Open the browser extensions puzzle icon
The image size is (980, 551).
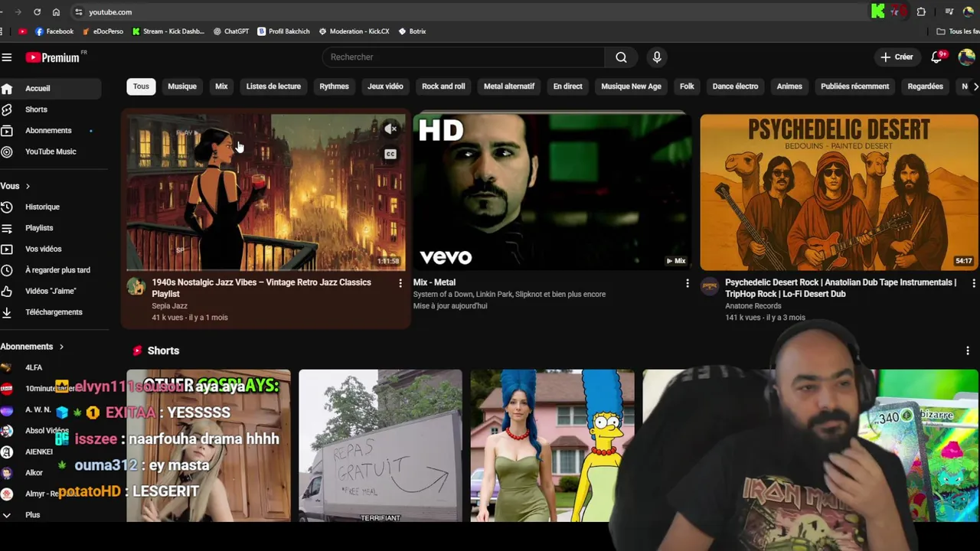(x=921, y=12)
